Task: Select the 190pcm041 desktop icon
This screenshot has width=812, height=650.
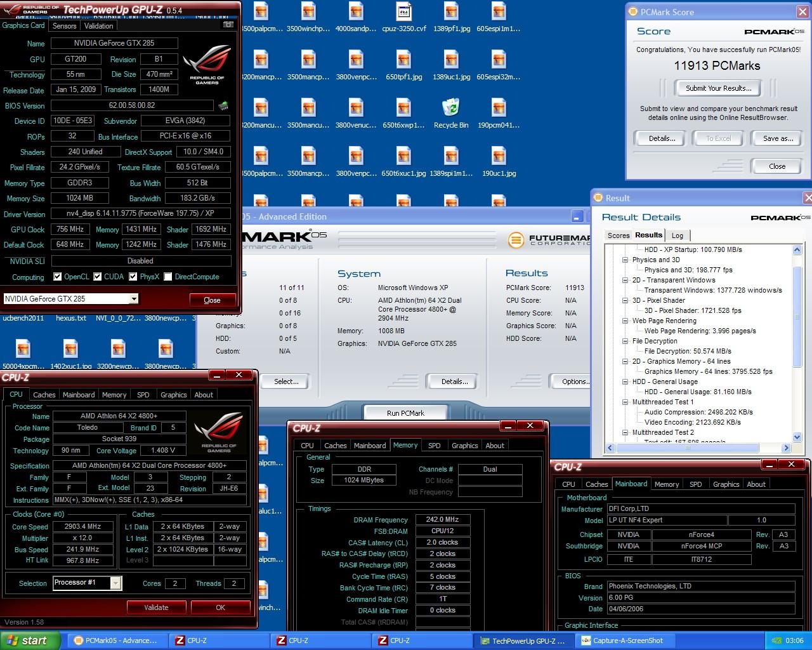Action: click(x=499, y=114)
